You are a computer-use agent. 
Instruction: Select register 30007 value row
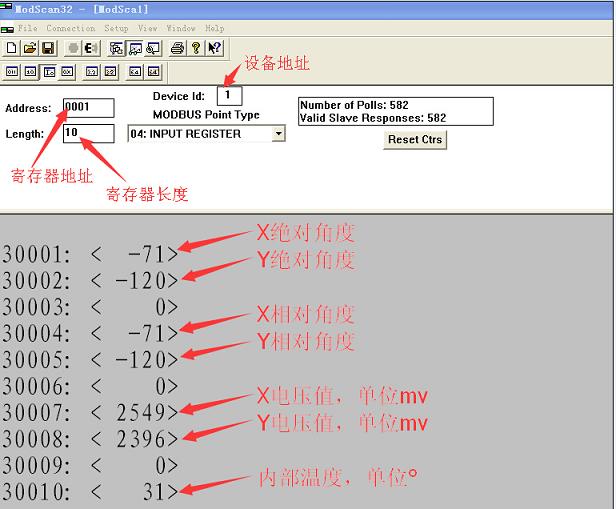(90, 412)
